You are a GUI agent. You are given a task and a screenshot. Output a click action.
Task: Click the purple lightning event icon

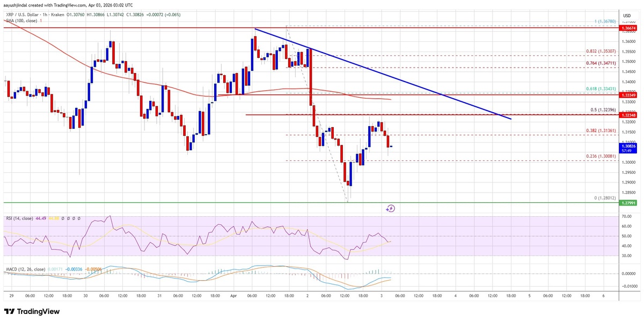pos(391,208)
